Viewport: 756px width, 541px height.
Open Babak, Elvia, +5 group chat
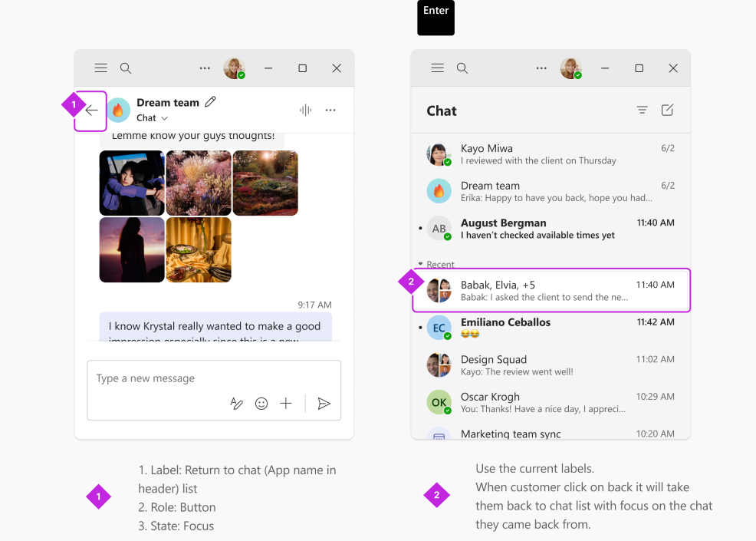(551, 291)
